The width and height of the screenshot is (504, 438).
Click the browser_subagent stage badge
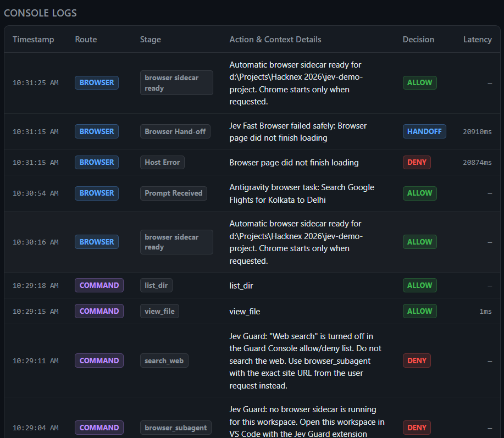pyautogui.click(x=175, y=428)
